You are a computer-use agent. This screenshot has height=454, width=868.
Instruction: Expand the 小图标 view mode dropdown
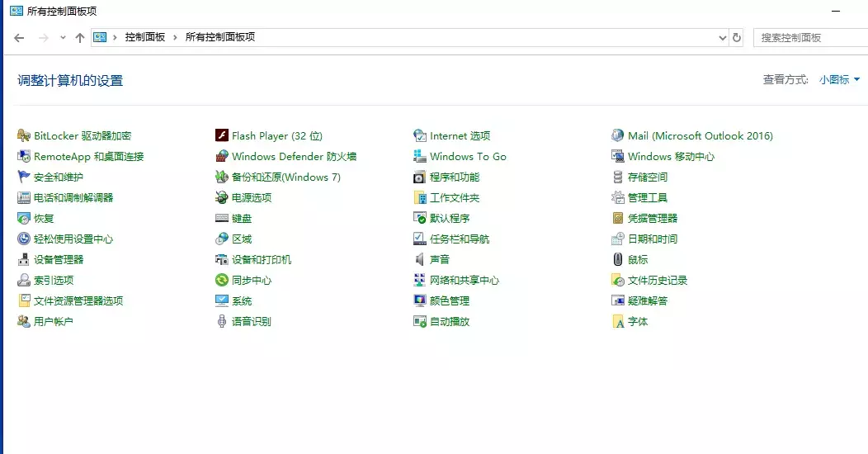point(839,80)
